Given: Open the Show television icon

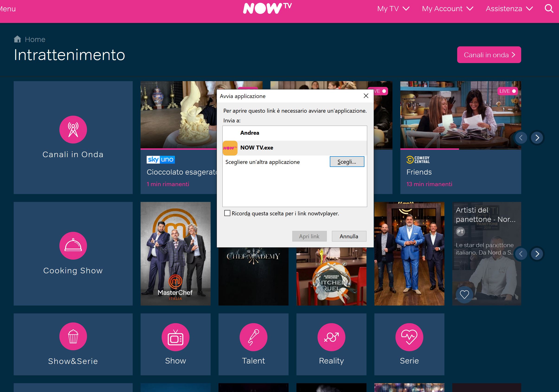Looking at the screenshot, I should pos(176,337).
